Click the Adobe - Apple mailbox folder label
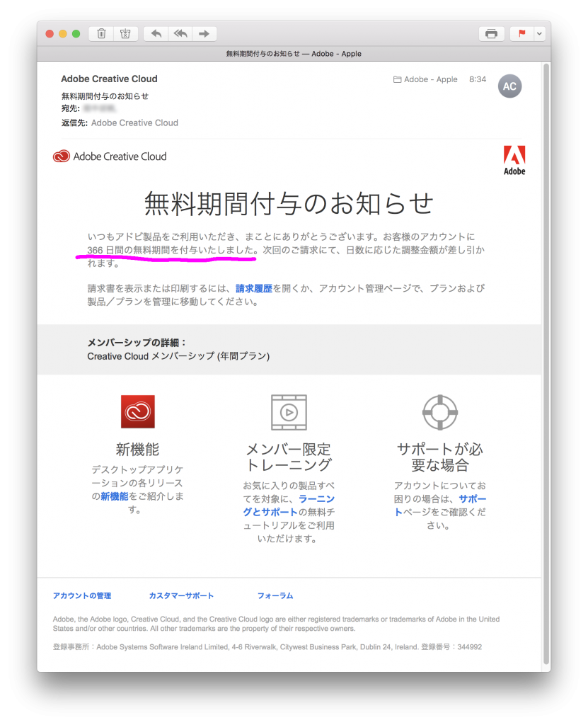This screenshot has width=588, height=725. (x=425, y=79)
